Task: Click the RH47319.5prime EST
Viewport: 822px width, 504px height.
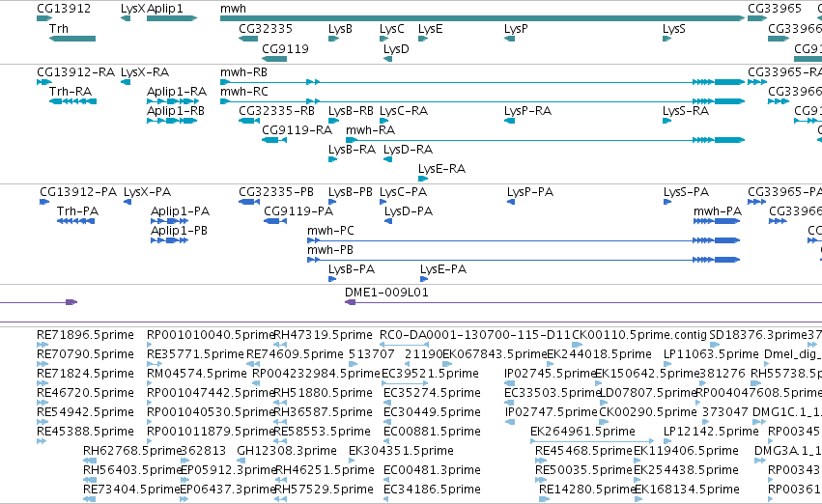Action: tap(280, 345)
